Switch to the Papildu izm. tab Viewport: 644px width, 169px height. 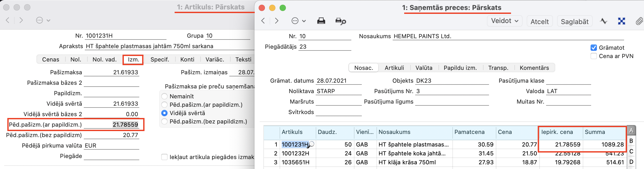tap(460, 68)
